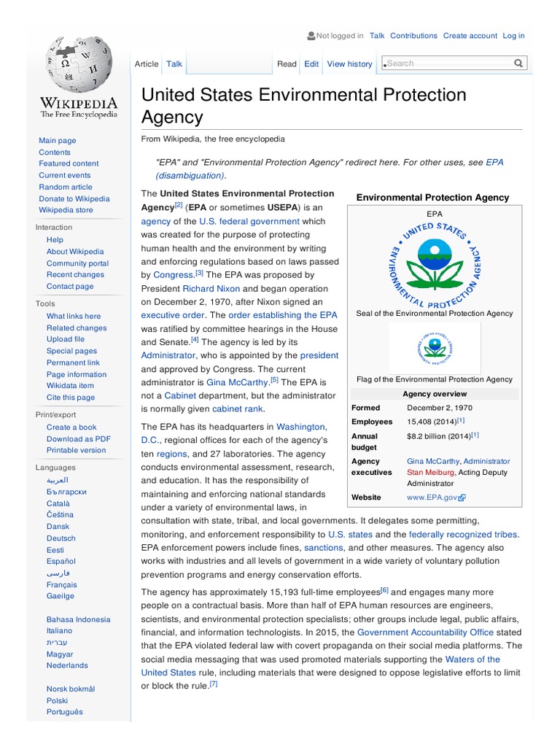Open Community portal

click(x=77, y=263)
